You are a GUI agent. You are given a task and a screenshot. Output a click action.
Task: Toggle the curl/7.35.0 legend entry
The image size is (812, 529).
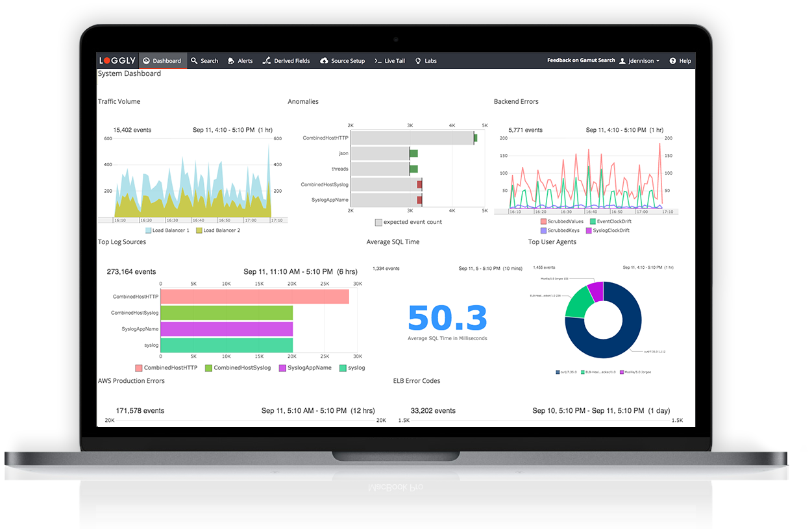[x=567, y=372]
